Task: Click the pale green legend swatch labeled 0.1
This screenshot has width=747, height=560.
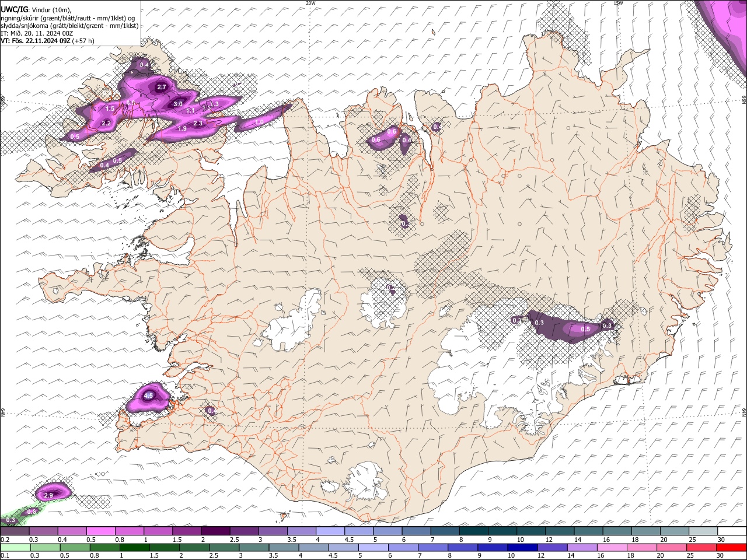Action: pos(15,547)
